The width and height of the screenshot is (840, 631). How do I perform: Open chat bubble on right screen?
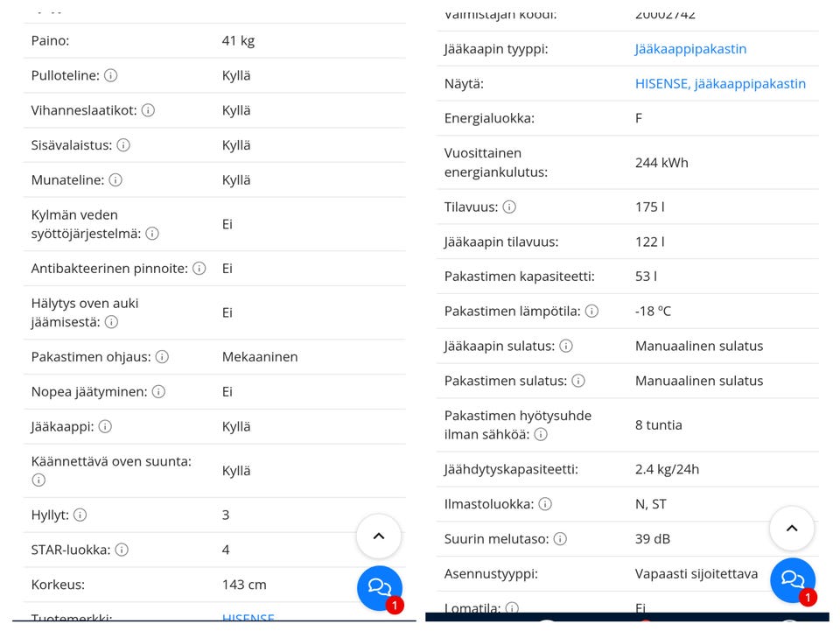793,580
